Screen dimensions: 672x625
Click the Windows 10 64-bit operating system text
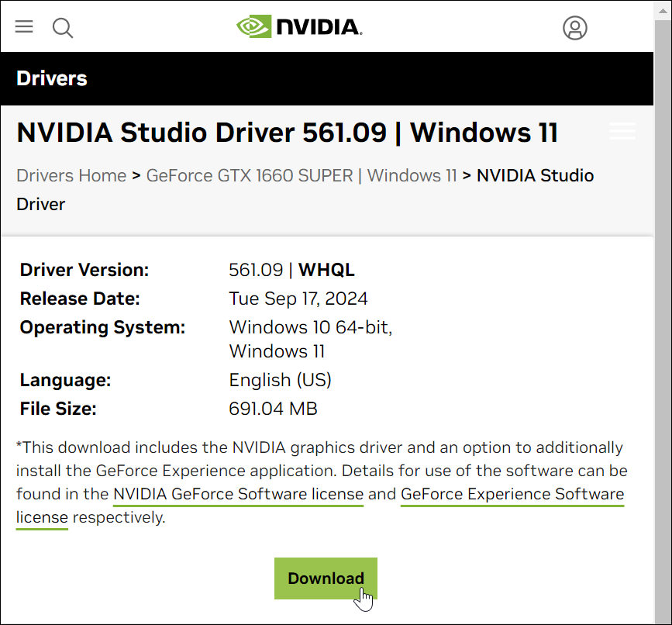click(x=310, y=327)
